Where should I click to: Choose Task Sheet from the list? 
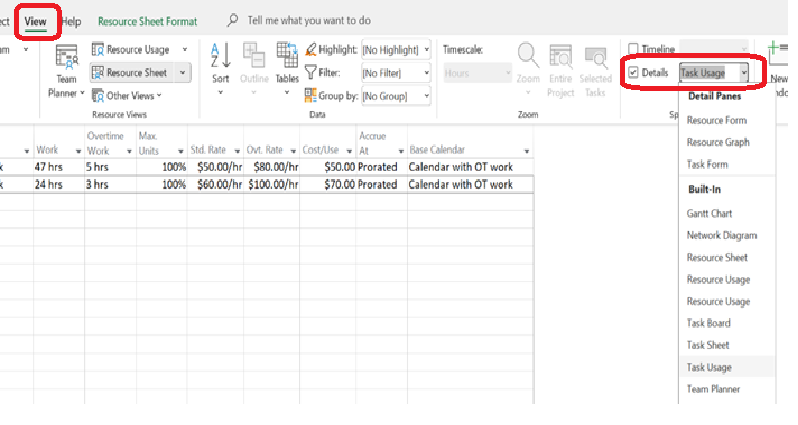point(708,345)
